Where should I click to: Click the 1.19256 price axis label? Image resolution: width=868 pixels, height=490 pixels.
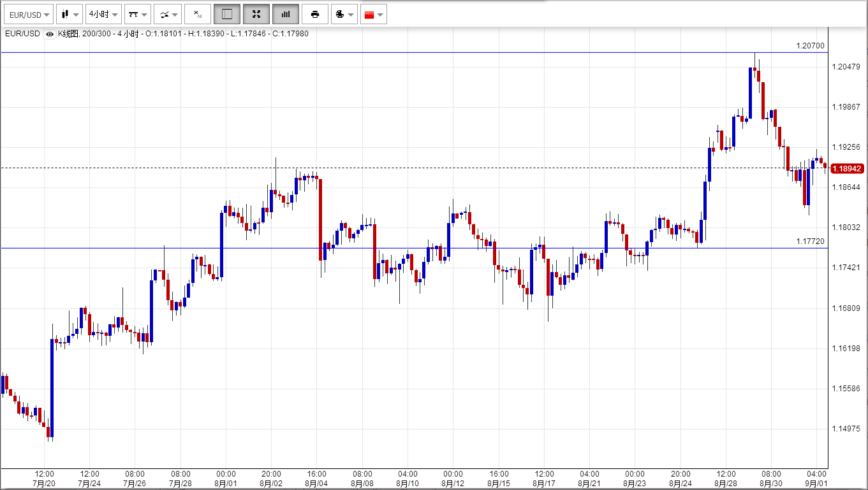847,147
